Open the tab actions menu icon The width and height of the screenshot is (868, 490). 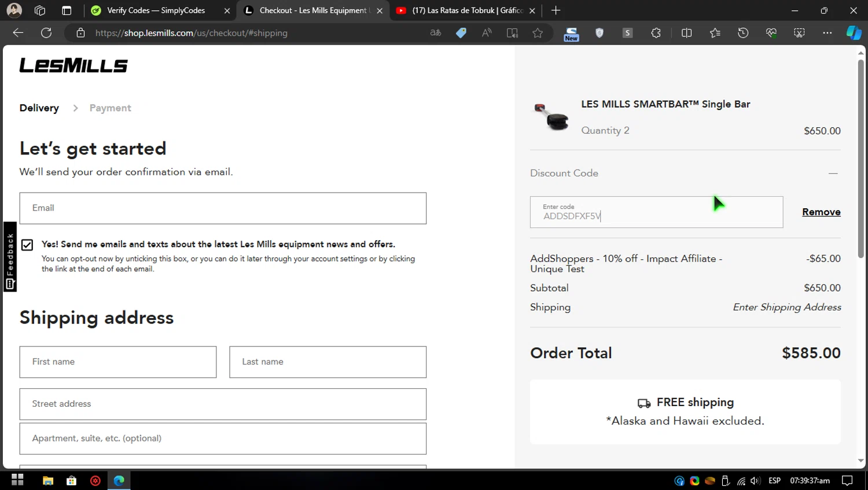pos(67,10)
